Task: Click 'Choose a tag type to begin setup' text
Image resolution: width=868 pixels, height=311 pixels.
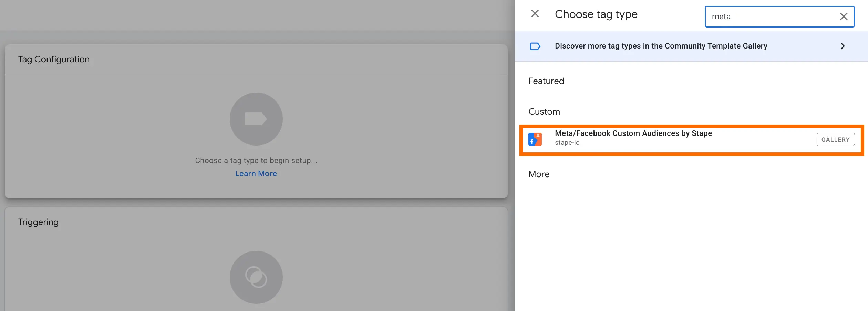Action: (x=256, y=161)
